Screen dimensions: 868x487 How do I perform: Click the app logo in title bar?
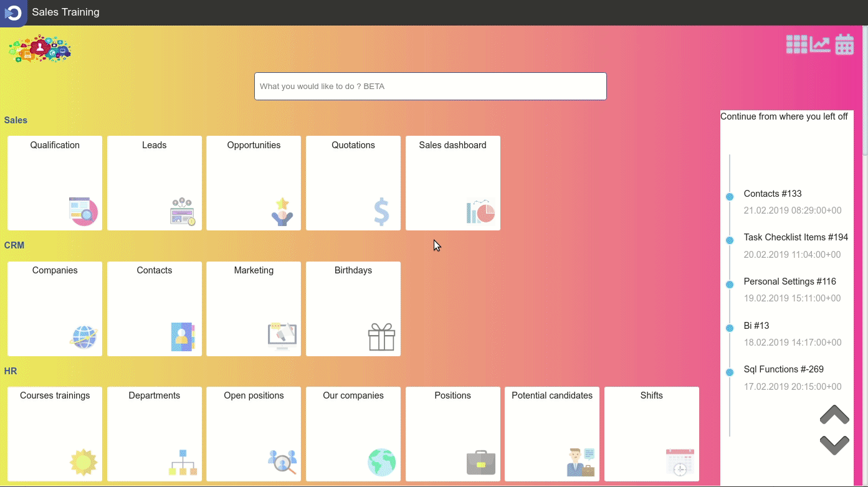click(13, 12)
